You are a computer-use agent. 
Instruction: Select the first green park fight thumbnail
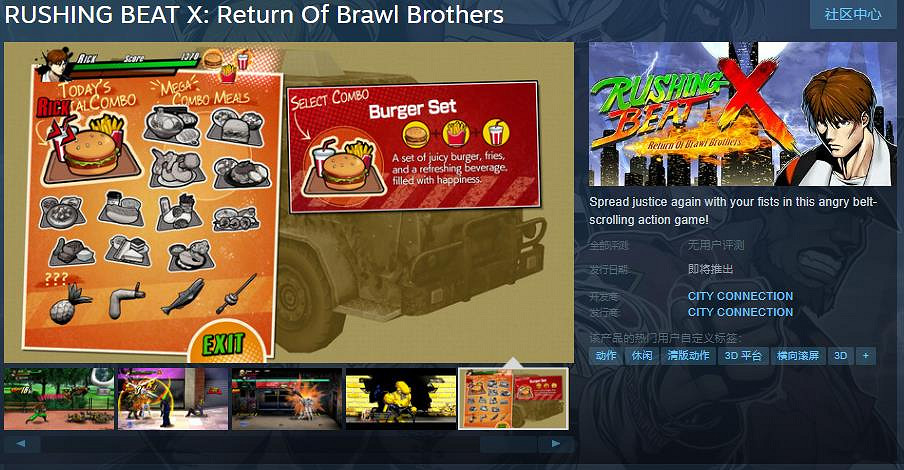click(59, 399)
